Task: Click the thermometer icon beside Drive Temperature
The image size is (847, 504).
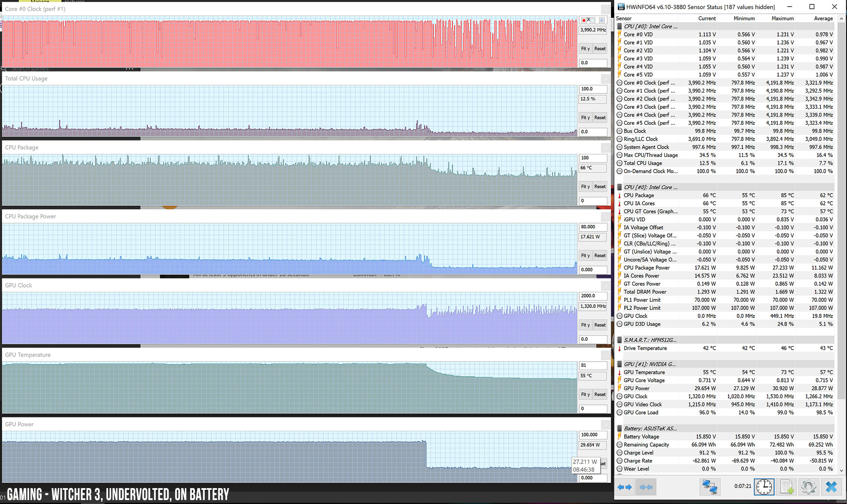Action: (x=619, y=348)
